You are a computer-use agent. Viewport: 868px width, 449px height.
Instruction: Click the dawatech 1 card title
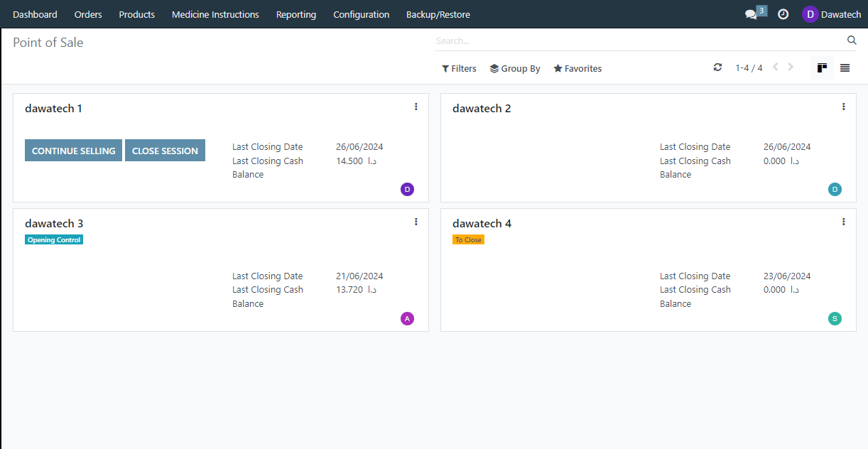coord(53,109)
